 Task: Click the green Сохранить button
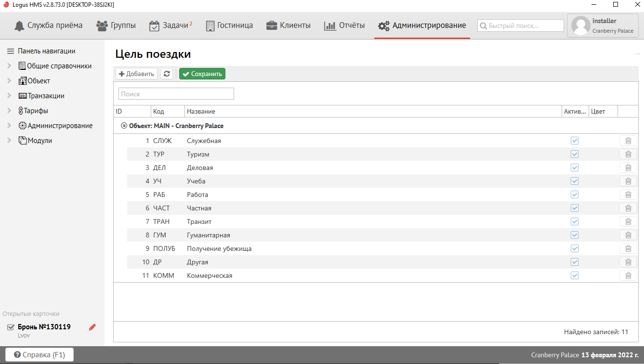pyautogui.click(x=202, y=74)
